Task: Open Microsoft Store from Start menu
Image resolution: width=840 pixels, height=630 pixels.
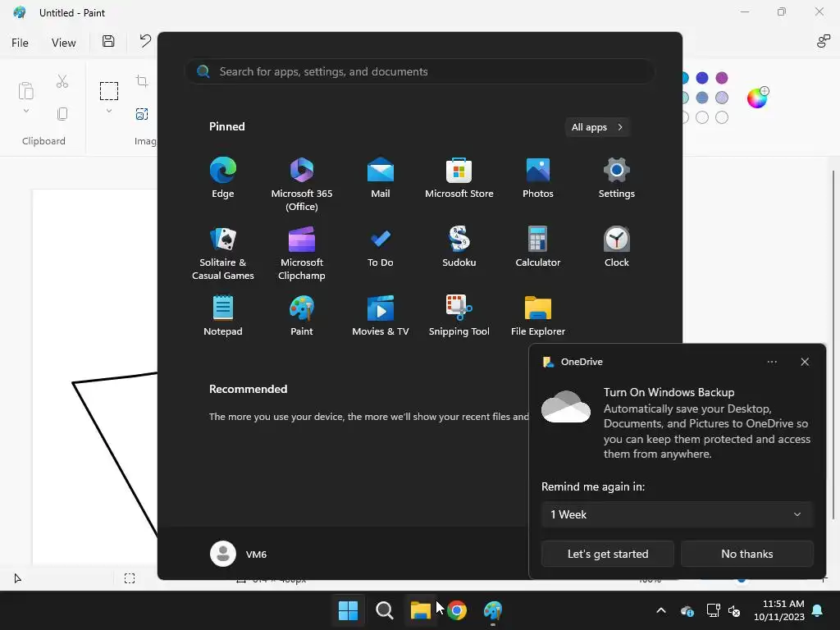Action: (459, 178)
